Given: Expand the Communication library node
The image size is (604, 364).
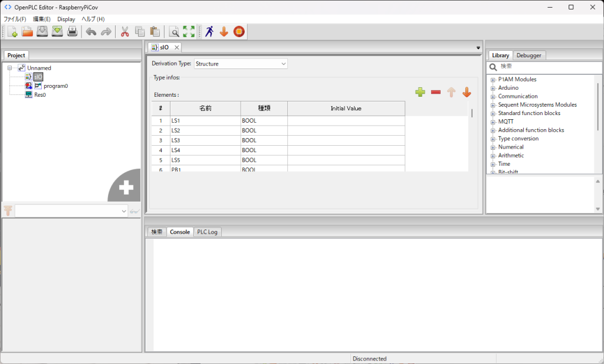Looking at the screenshot, I should tap(493, 97).
